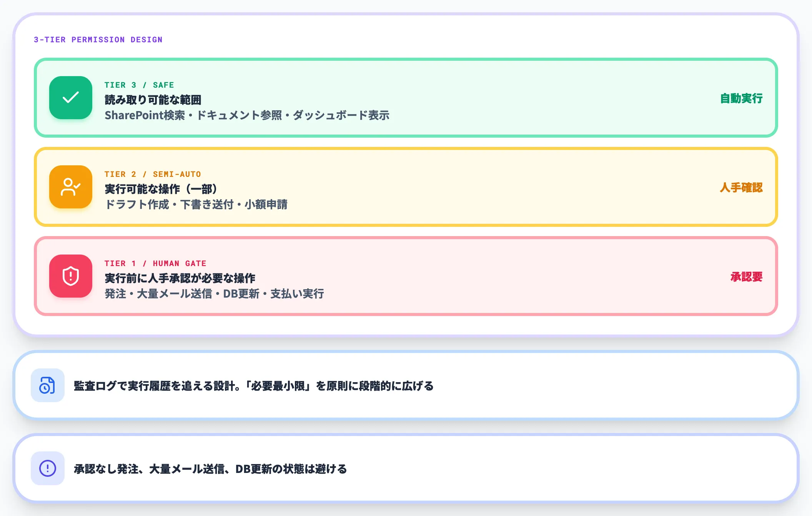This screenshot has width=812, height=516.
Task: Click the orange user-check icon for Tier 2
Action: (x=71, y=187)
